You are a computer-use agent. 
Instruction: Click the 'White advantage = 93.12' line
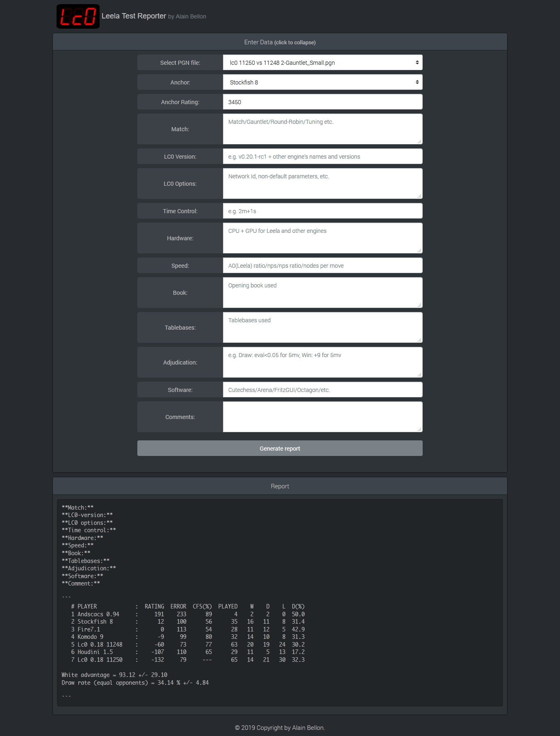114,675
